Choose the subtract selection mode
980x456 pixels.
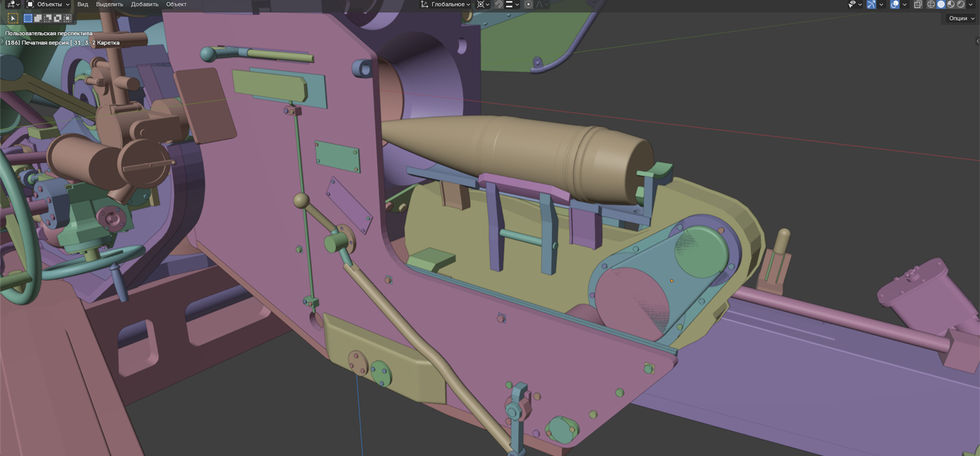tap(47, 18)
